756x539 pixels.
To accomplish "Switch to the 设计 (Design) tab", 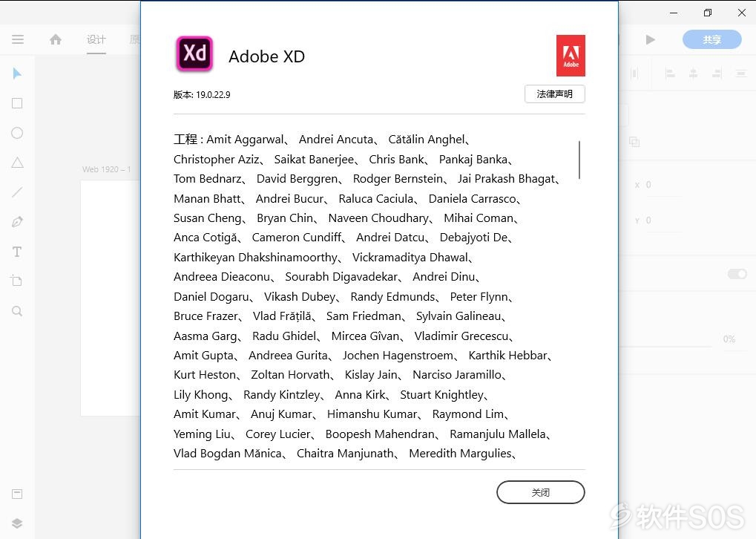I will point(96,39).
